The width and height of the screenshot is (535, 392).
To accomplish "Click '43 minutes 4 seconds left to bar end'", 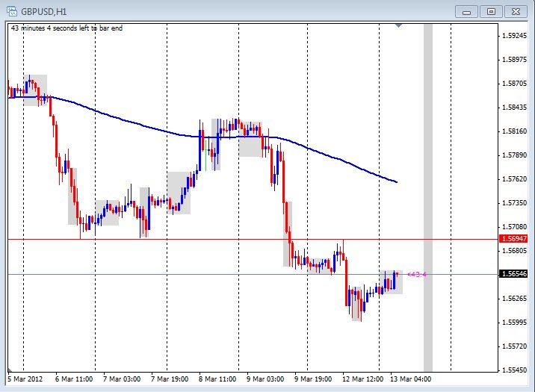I will [x=67, y=28].
